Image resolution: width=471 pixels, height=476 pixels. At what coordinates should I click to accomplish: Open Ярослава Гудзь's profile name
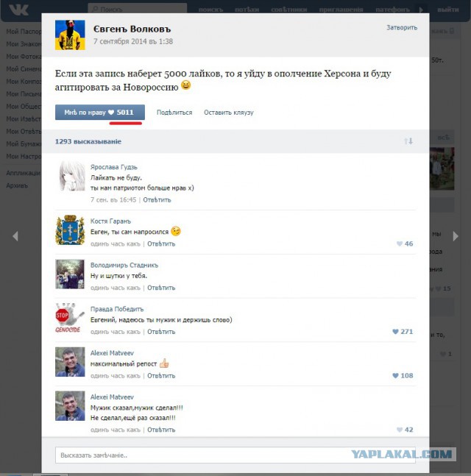(114, 167)
